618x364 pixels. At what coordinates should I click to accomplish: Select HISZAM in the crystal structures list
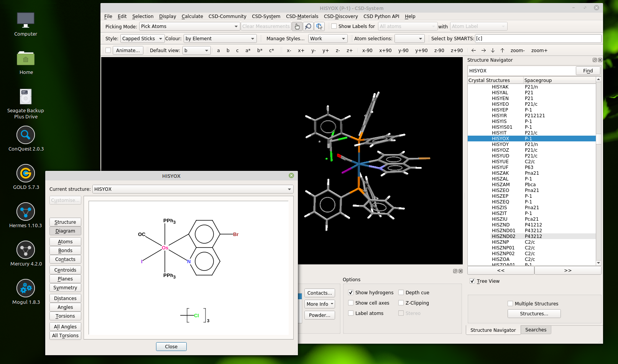pos(501,185)
